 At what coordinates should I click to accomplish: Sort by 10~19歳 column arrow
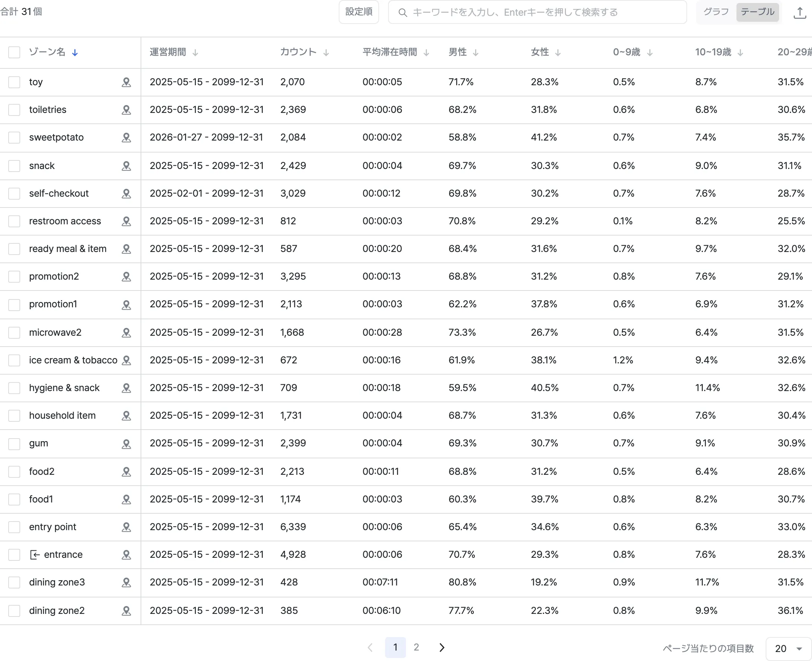740,53
